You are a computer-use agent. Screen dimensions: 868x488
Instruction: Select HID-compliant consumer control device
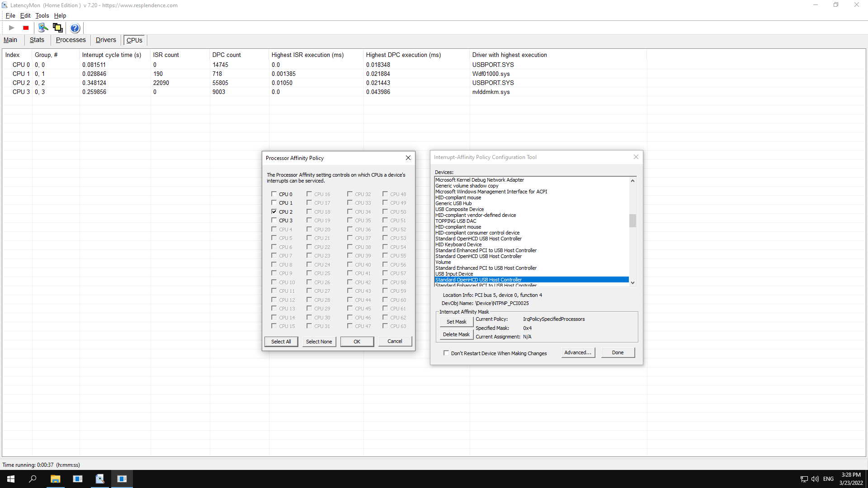click(532, 233)
